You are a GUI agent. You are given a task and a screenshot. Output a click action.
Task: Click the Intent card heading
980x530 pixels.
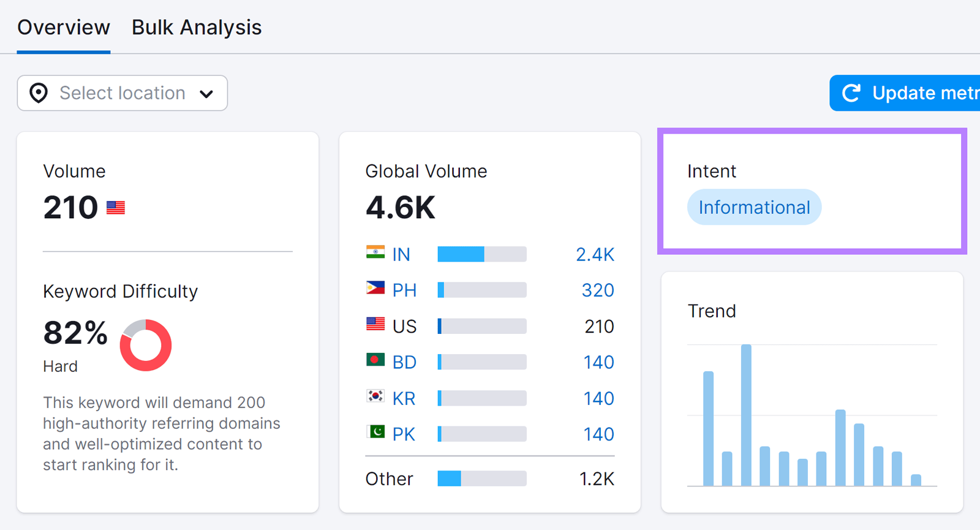tap(712, 171)
